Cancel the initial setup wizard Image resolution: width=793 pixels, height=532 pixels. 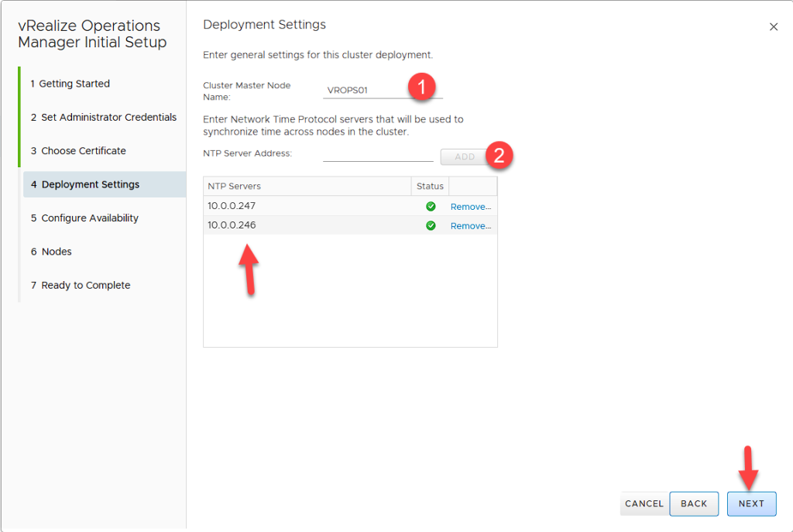(644, 503)
